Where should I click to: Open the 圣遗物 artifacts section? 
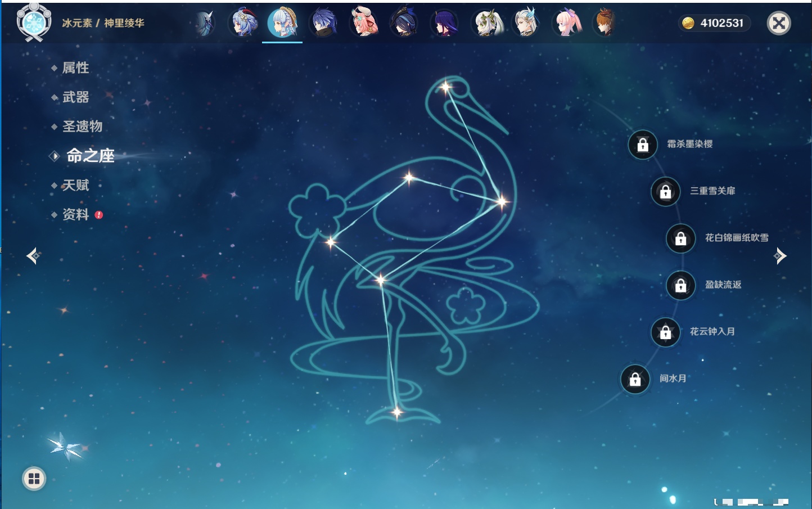(x=82, y=127)
